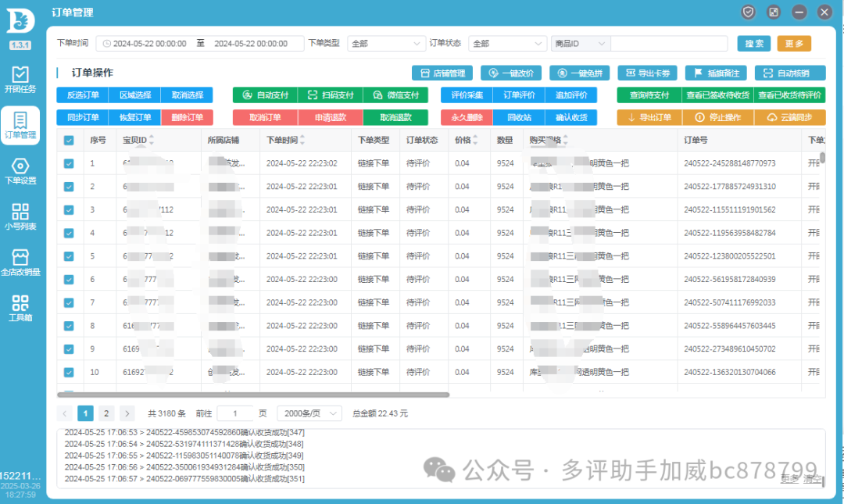844x504 pixels.
Task: Uncheck row 6 checkbox
Action: 69,280
